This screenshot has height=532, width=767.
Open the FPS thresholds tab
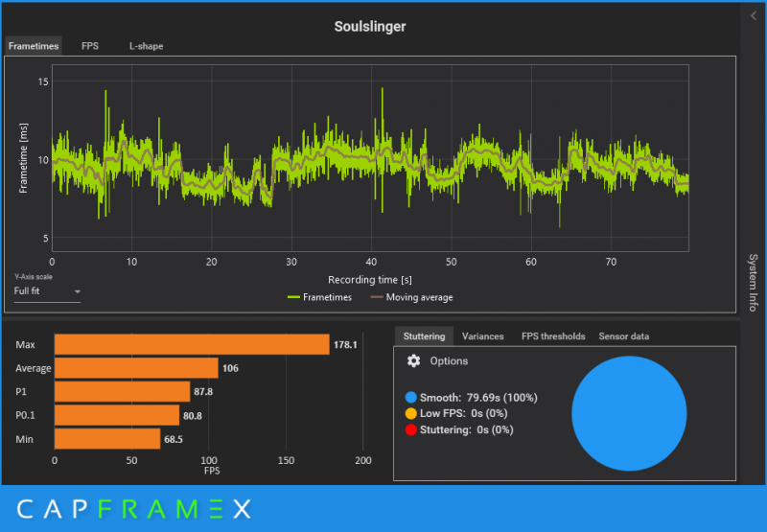553,336
